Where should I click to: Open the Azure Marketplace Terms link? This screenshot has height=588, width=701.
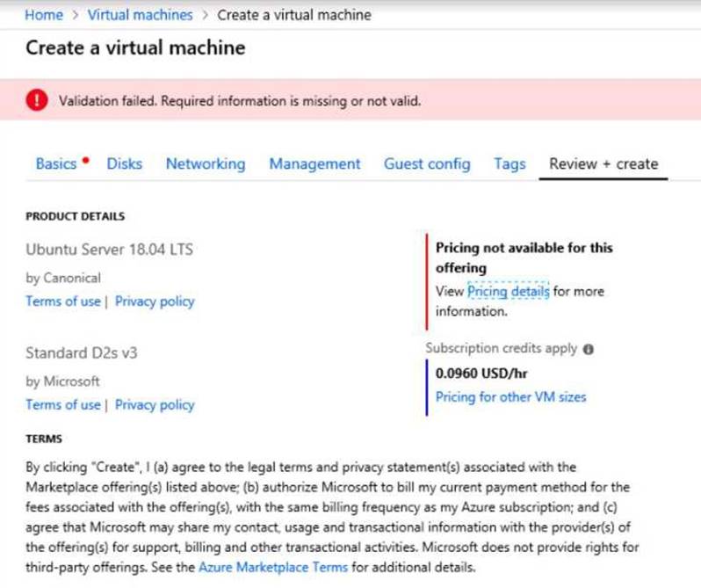(x=272, y=567)
